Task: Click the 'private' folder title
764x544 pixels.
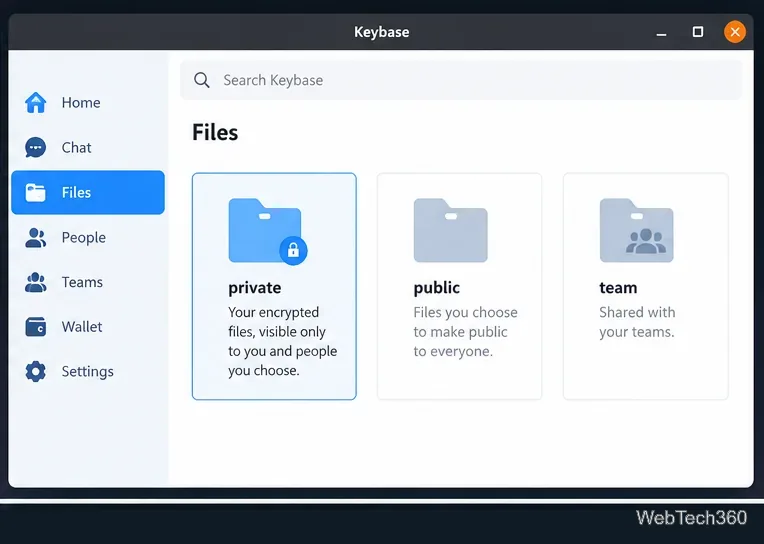Action: [254, 288]
